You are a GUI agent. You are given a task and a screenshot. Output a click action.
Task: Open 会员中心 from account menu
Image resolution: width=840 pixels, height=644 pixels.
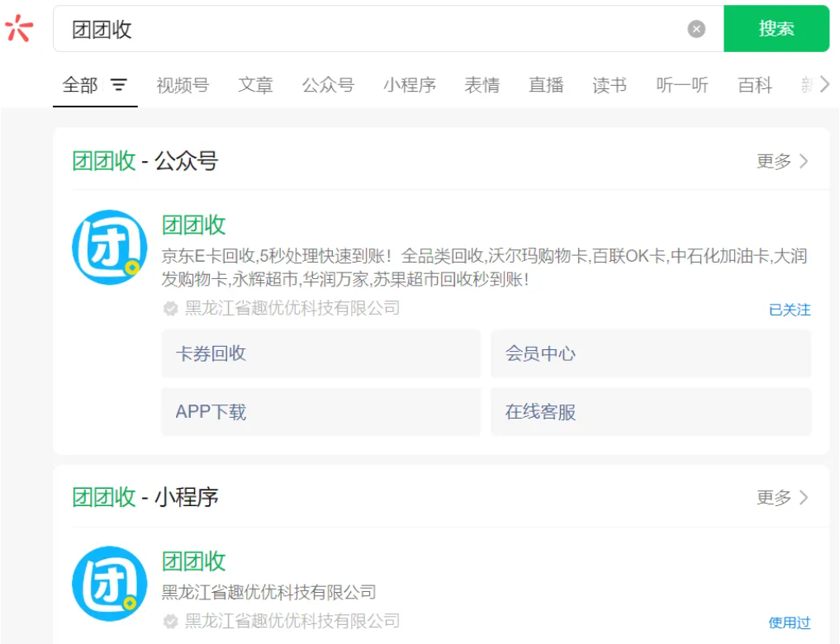click(x=650, y=354)
